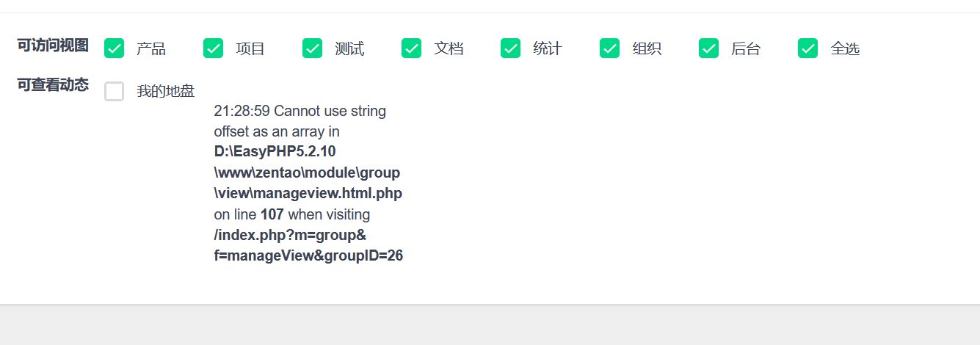This screenshot has width=980, height=345.
Task: Click the 文档 label text
Action: [449, 49]
